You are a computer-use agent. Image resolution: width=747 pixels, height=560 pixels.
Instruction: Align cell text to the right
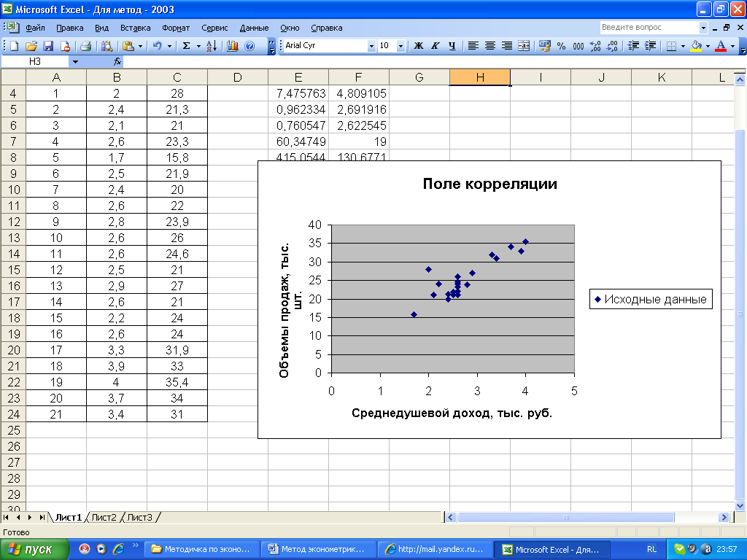click(507, 46)
